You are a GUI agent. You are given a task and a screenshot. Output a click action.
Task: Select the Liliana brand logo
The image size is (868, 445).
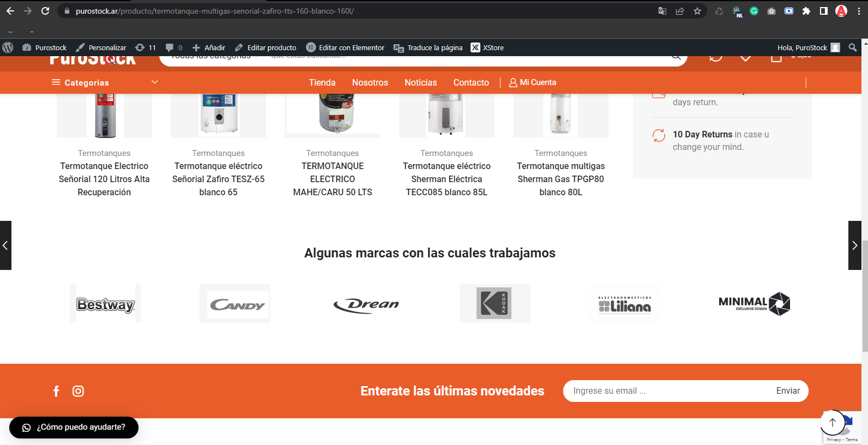(625, 304)
